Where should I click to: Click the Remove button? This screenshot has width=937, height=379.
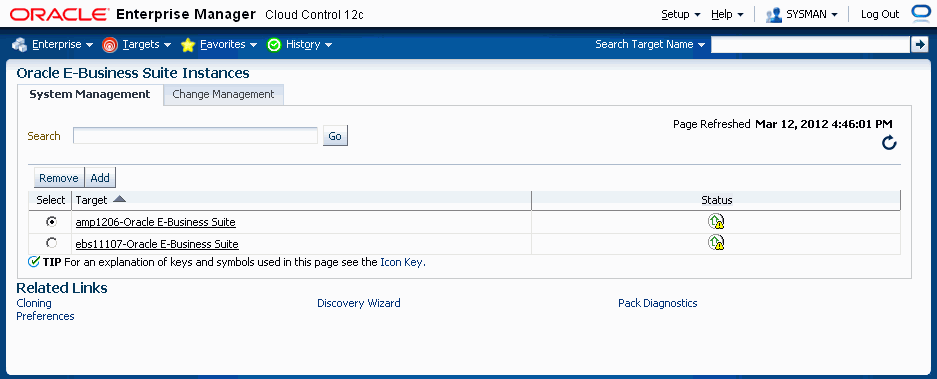(x=59, y=178)
